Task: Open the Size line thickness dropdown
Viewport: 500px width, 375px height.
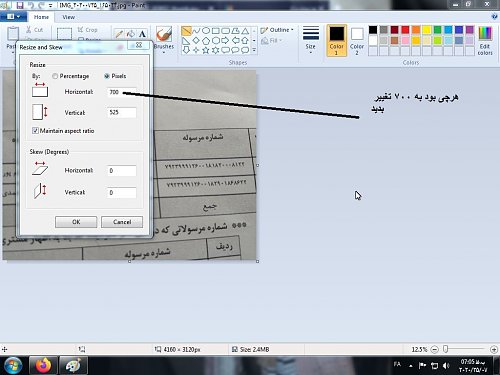Action: 311,40
